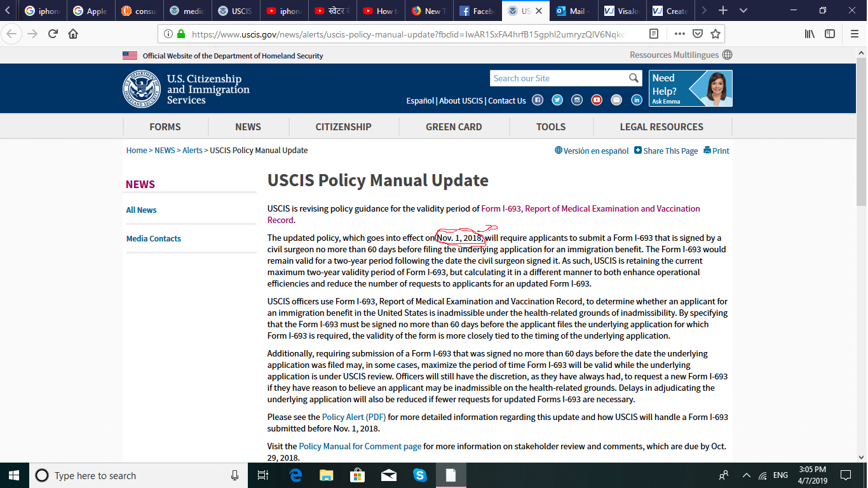Launch Microsoft Edge from taskbar
The width and height of the screenshot is (868, 488).
pos(295,475)
